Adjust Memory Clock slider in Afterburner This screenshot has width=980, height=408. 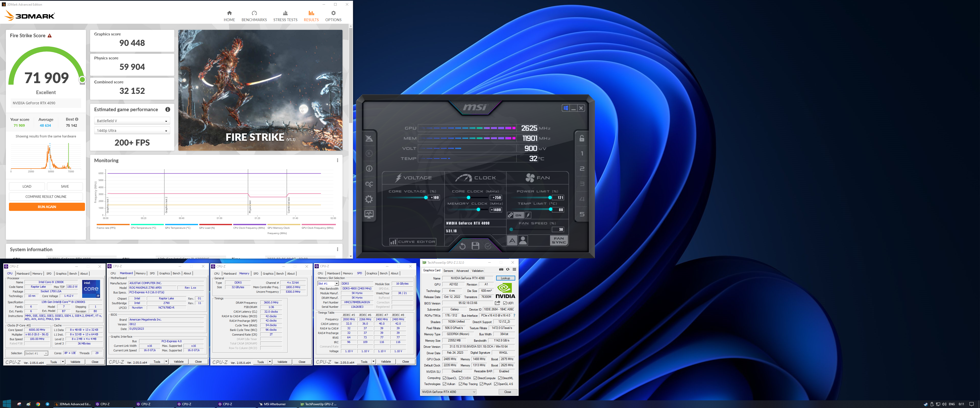(478, 210)
